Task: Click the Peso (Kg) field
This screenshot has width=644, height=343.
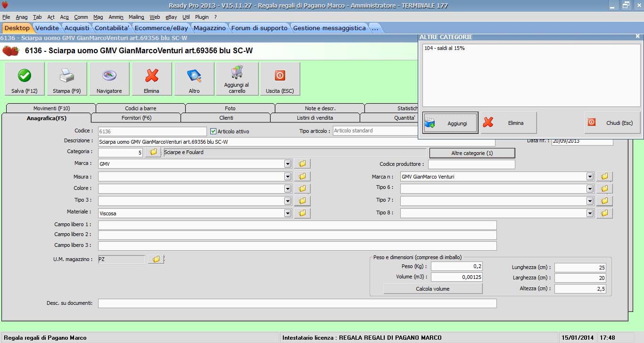Action: (x=456, y=266)
